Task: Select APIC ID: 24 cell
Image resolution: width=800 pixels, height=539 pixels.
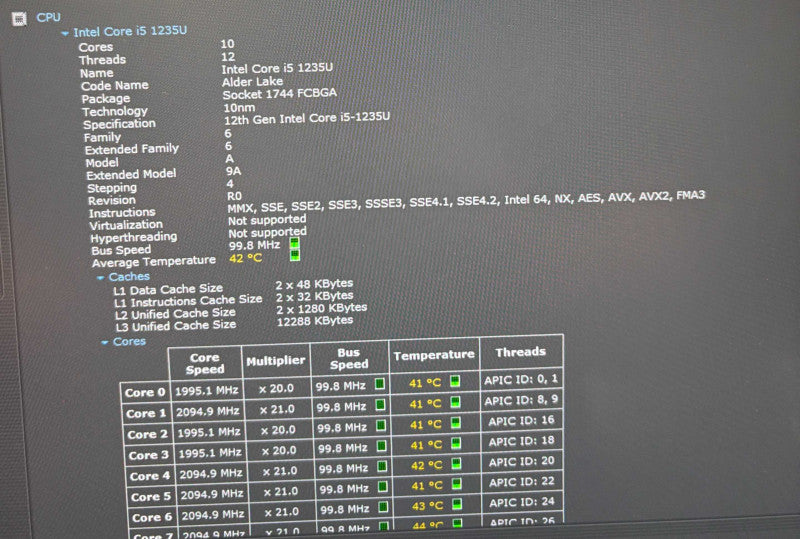Action: point(522,502)
